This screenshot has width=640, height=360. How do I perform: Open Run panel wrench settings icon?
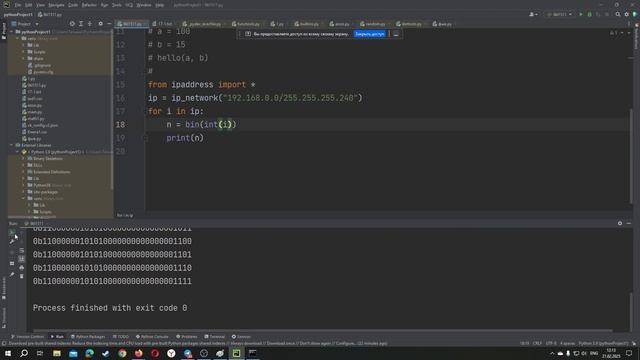[x=12, y=241]
